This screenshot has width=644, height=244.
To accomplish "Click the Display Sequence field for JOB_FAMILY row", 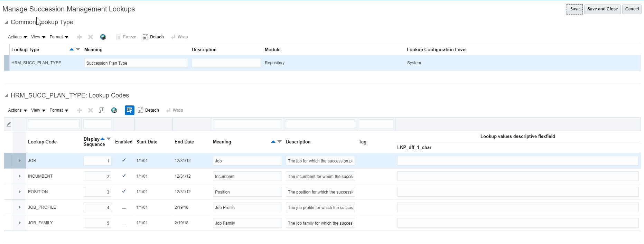I will click(x=97, y=223).
